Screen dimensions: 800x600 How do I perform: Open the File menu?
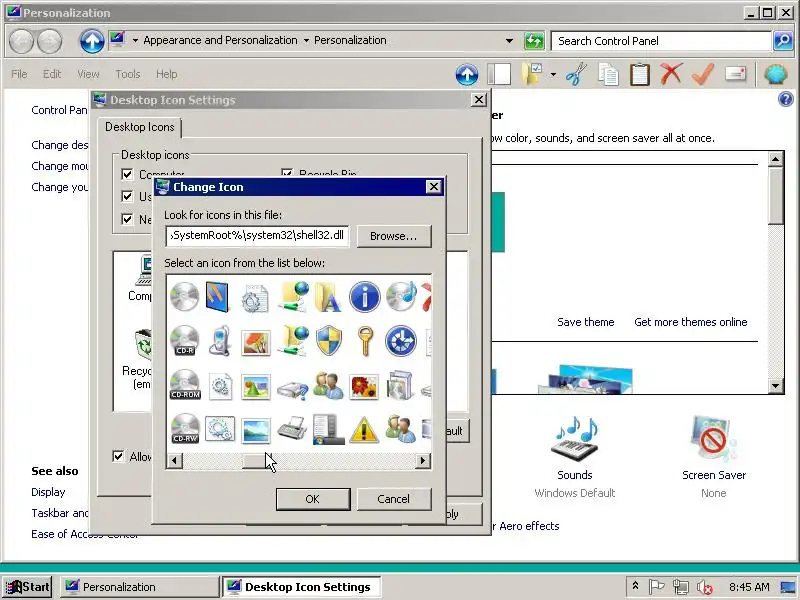tap(19, 74)
